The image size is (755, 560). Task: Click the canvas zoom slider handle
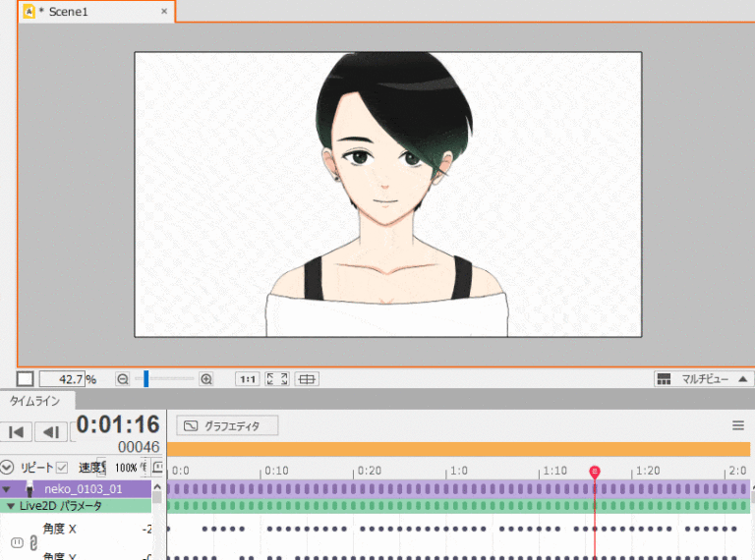[x=146, y=379]
